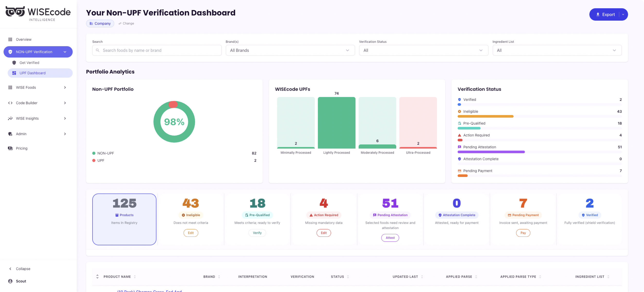Sort table by the Product Name column
The width and height of the screenshot is (644, 292).
pyautogui.click(x=135, y=277)
